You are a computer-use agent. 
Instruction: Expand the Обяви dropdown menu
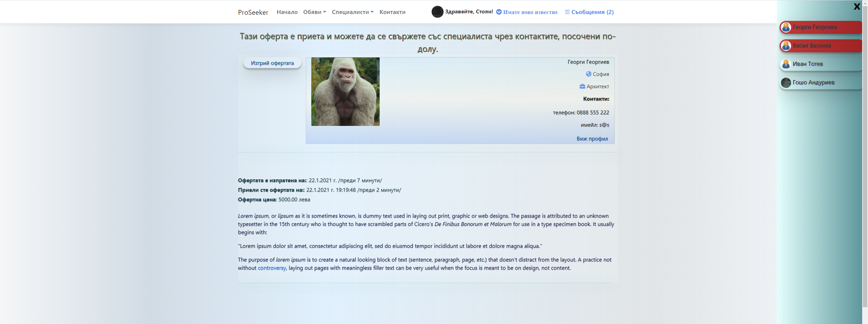[x=315, y=12]
